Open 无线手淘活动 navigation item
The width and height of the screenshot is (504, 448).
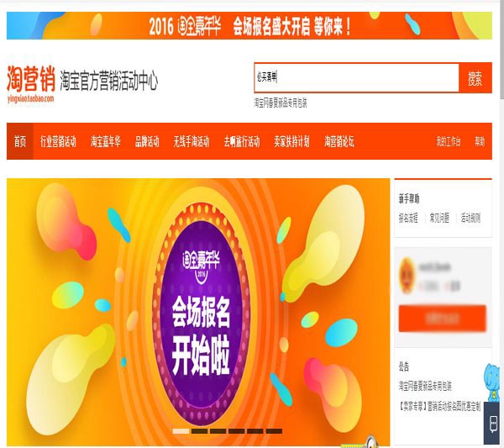(x=192, y=141)
